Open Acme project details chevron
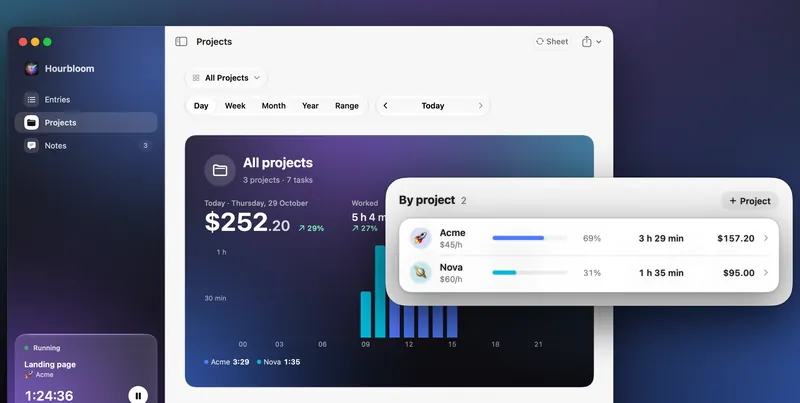 (x=766, y=238)
